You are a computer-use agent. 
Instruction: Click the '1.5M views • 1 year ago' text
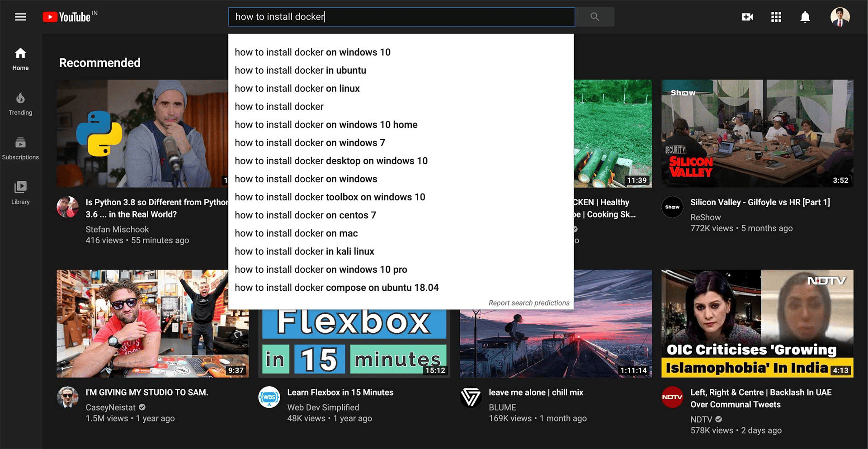tap(130, 418)
